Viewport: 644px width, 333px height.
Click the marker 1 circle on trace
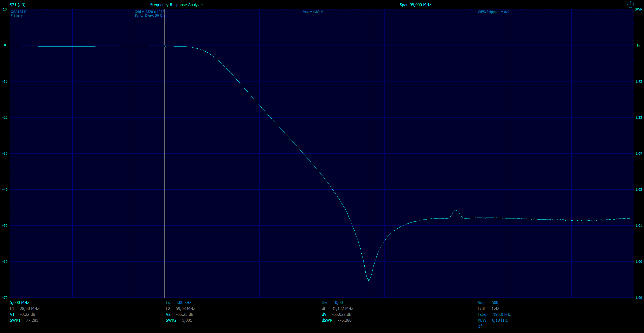click(x=165, y=46)
